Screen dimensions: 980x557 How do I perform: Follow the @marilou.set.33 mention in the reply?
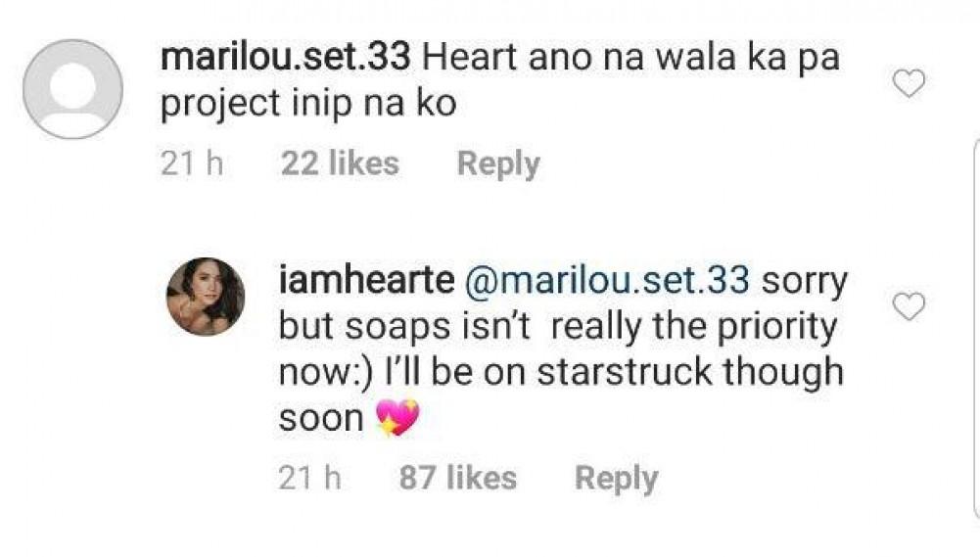[x=606, y=281]
